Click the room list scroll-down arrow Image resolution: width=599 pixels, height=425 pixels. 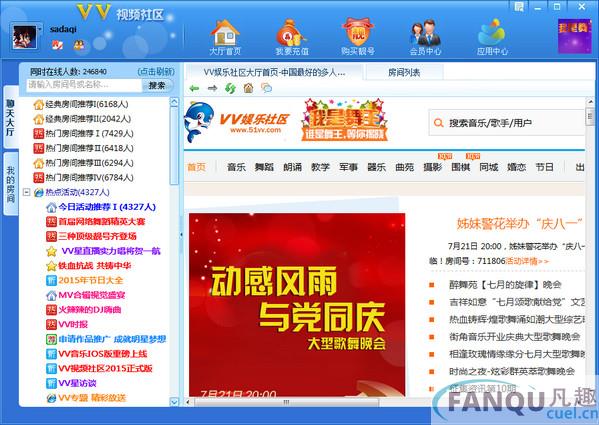click(x=174, y=402)
